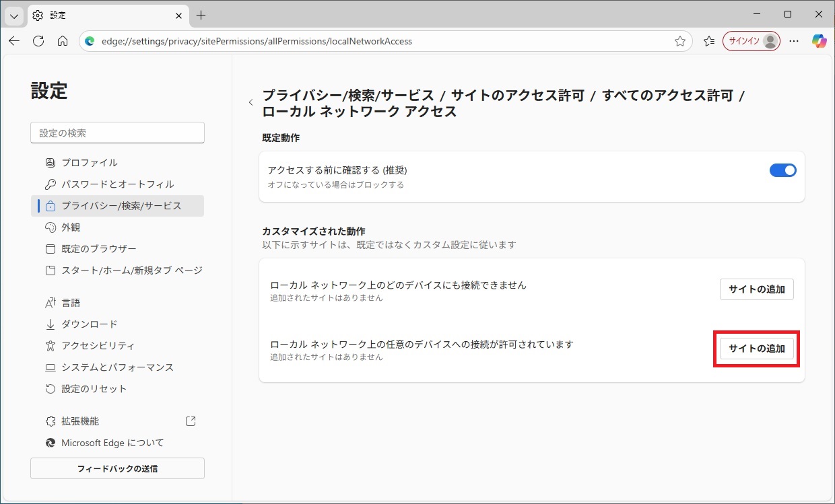Screen dimensions: 835x504
Task: Add site to the blocked list
Action: click(756, 289)
